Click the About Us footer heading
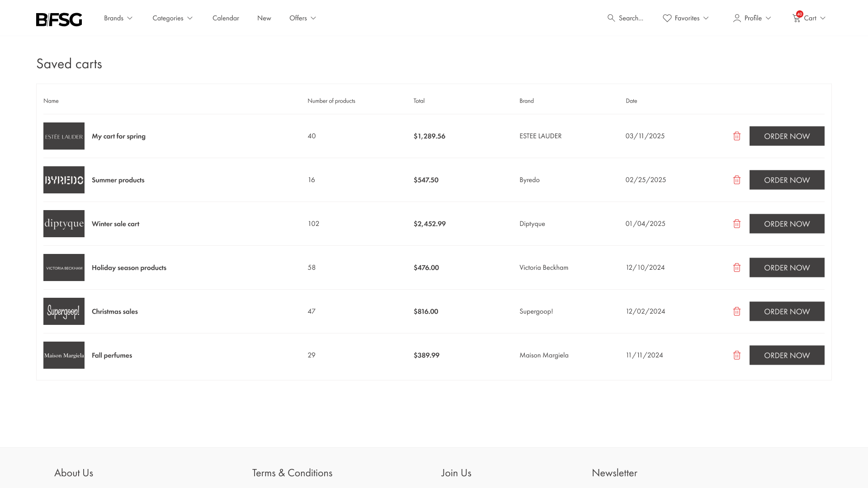Image resolution: width=868 pixels, height=488 pixels. click(x=74, y=473)
